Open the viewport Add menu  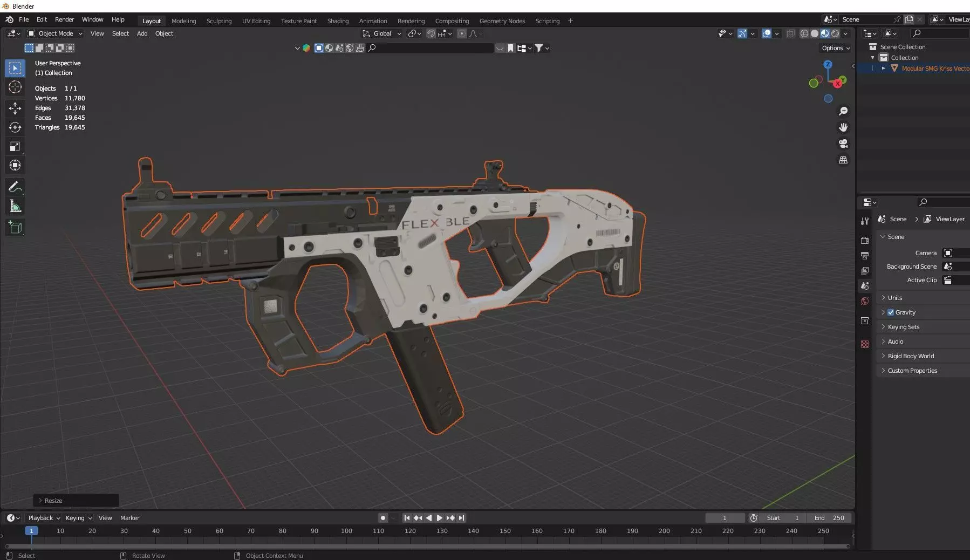click(x=142, y=33)
